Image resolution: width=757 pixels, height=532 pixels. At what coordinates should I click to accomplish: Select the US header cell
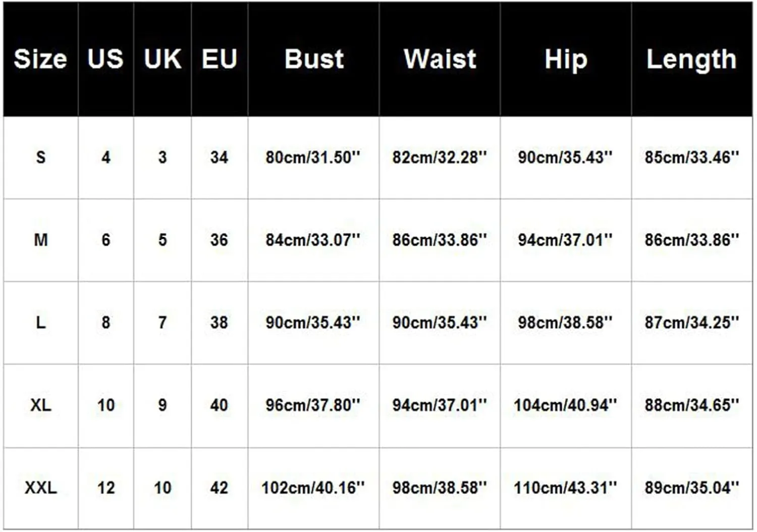[x=105, y=59]
